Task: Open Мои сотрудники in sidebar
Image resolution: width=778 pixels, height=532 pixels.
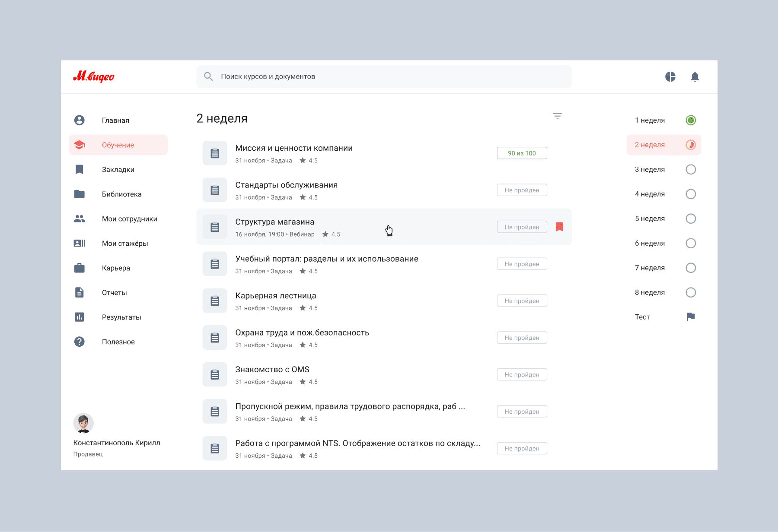Action: pyautogui.click(x=129, y=219)
